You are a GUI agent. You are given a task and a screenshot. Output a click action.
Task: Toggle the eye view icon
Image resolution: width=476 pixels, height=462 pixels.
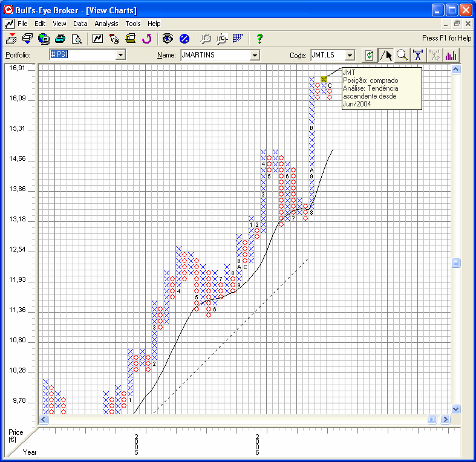(x=168, y=39)
